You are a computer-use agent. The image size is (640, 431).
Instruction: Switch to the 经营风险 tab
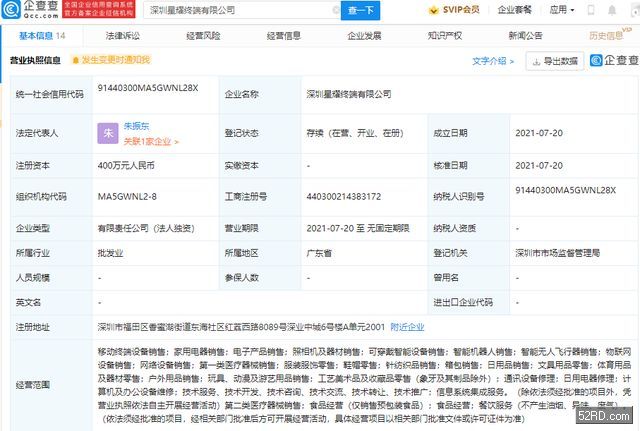[x=203, y=35]
